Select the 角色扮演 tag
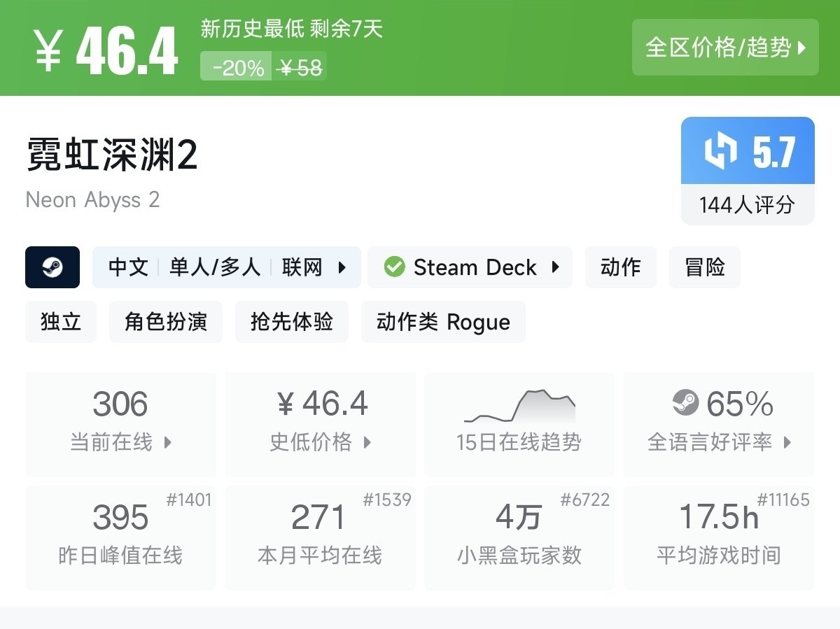The height and width of the screenshot is (629, 840). [x=166, y=322]
